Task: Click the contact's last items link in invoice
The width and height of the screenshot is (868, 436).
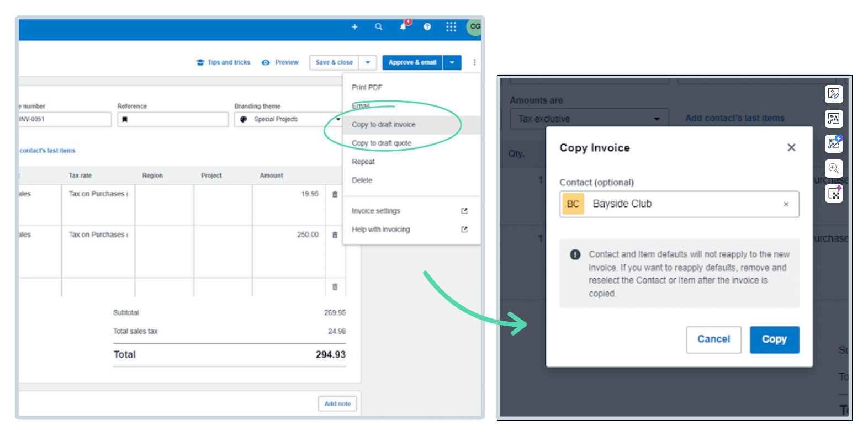Action: 47,151
